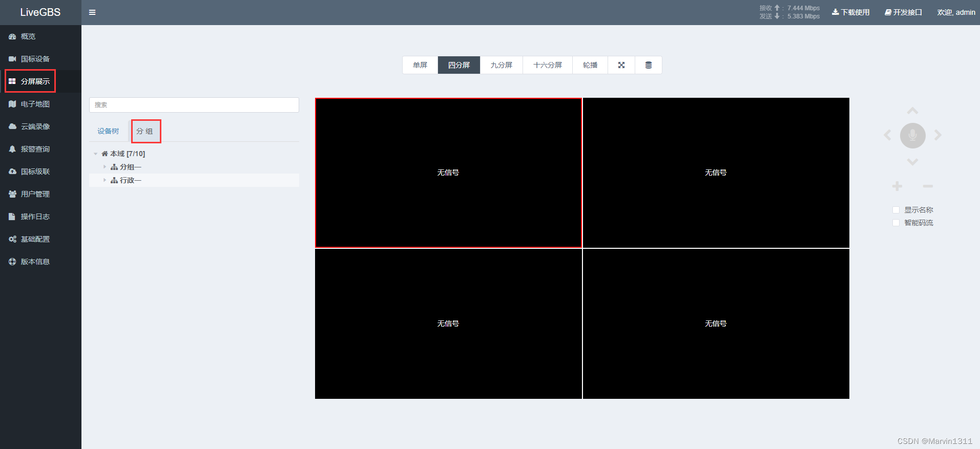980x449 pixels.
Task: Switch to 十六分屏 sixteen-screen layout
Action: pos(548,65)
